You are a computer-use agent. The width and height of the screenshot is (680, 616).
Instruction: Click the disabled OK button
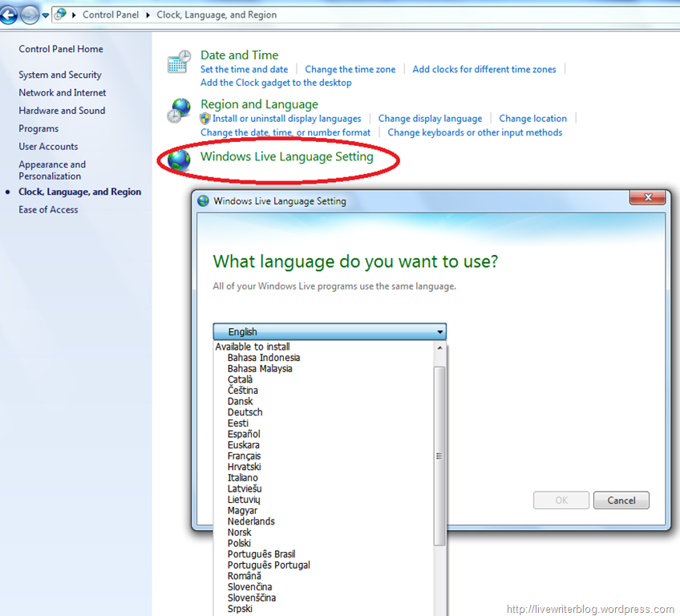(561, 500)
